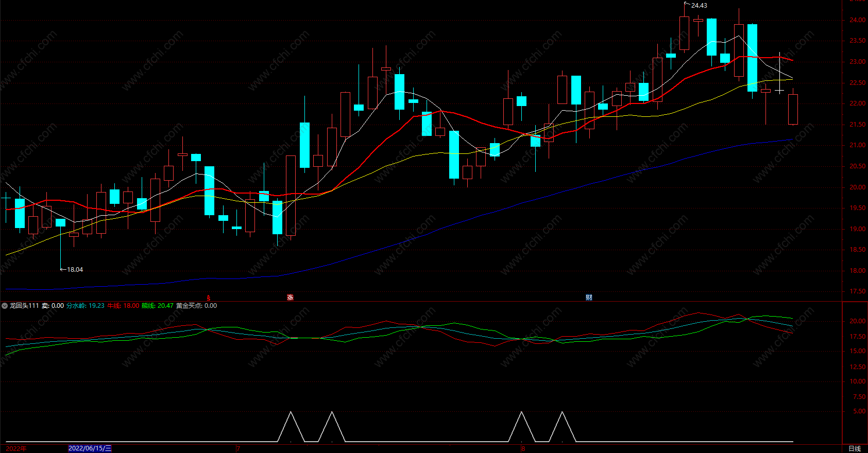Click the 18.04 low price label
This screenshot has width=868, height=453.
point(75,270)
